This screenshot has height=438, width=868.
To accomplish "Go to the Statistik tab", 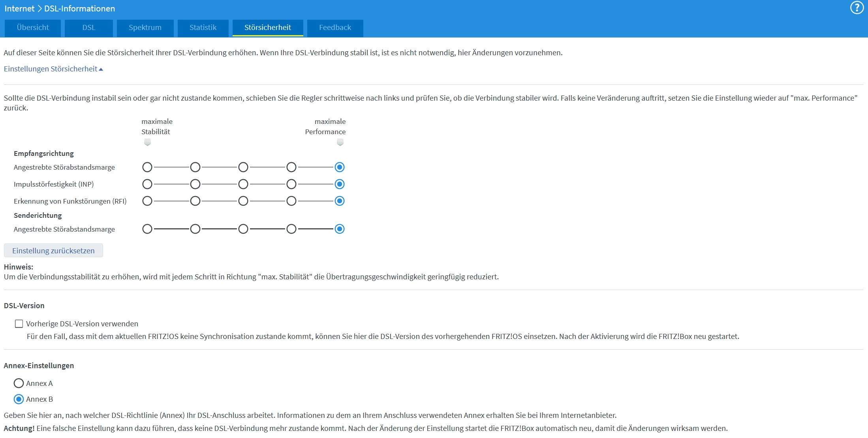I will tap(203, 28).
